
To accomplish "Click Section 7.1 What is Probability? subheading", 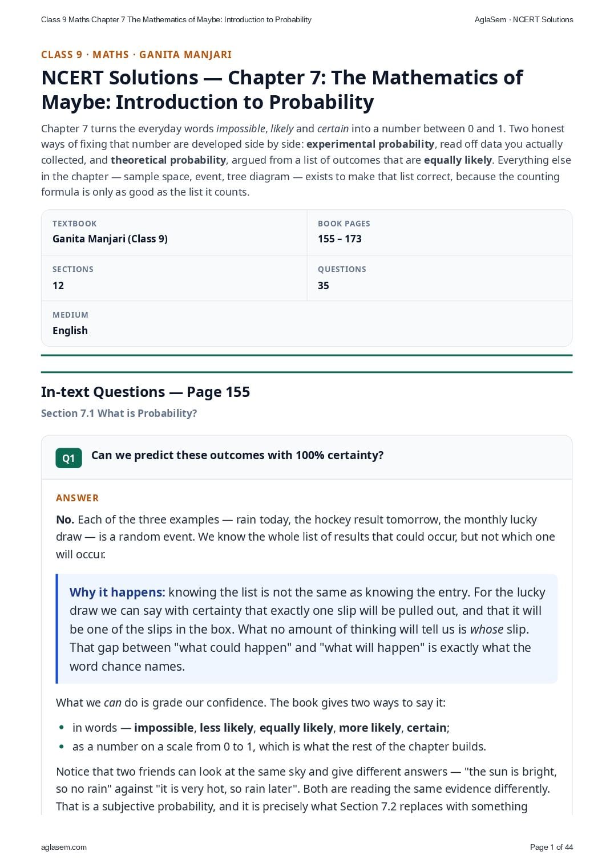I will tap(119, 413).
